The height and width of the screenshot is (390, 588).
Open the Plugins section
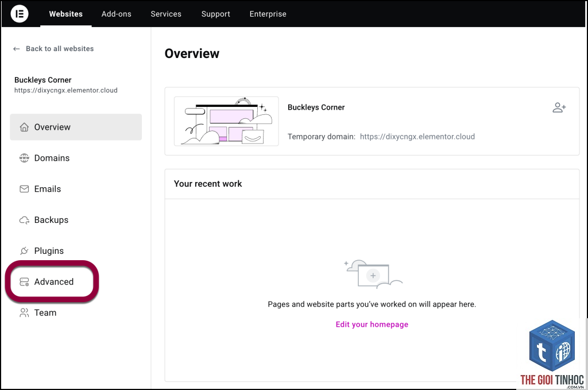49,251
